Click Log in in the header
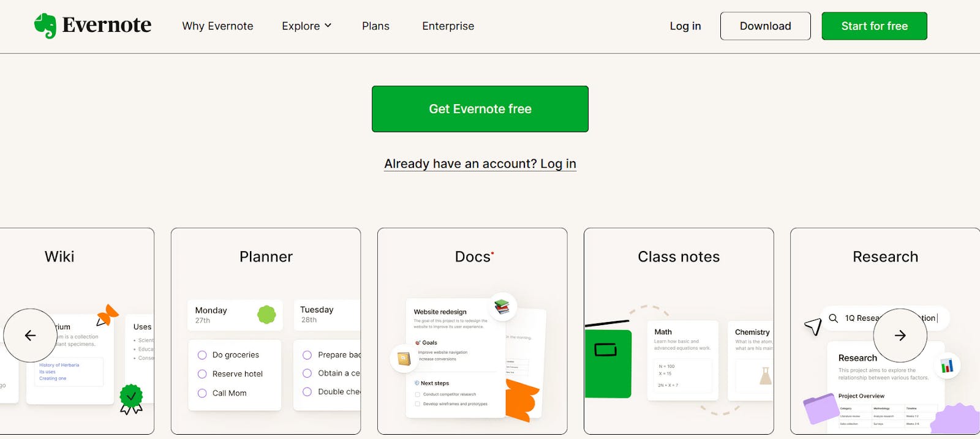980x439 pixels. [x=685, y=26]
